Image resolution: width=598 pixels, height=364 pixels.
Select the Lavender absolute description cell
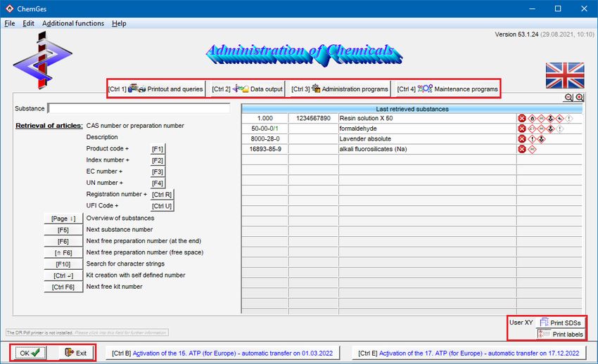(x=428, y=139)
